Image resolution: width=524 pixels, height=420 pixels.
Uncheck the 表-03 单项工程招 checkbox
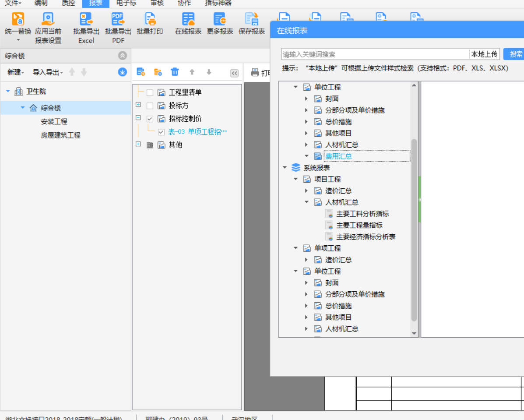[162, 132]
